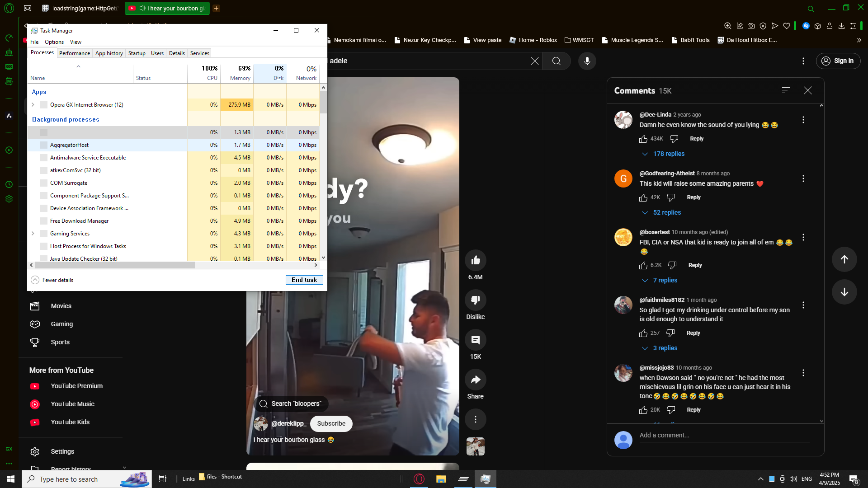Open the Details tab in Task Manager
The width and height of the screenshot is (868, 488).
[177, 53]
